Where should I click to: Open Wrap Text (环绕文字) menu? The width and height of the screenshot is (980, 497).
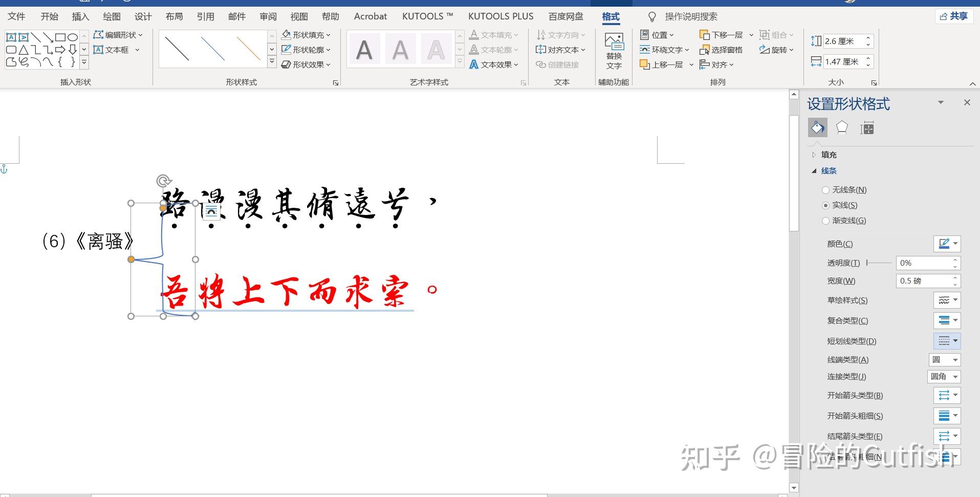tap(664, 50)
